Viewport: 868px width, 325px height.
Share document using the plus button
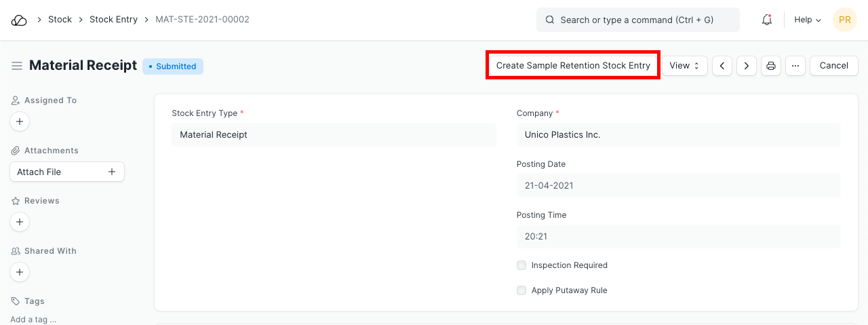pyautogui.click(x=20, y=272)
